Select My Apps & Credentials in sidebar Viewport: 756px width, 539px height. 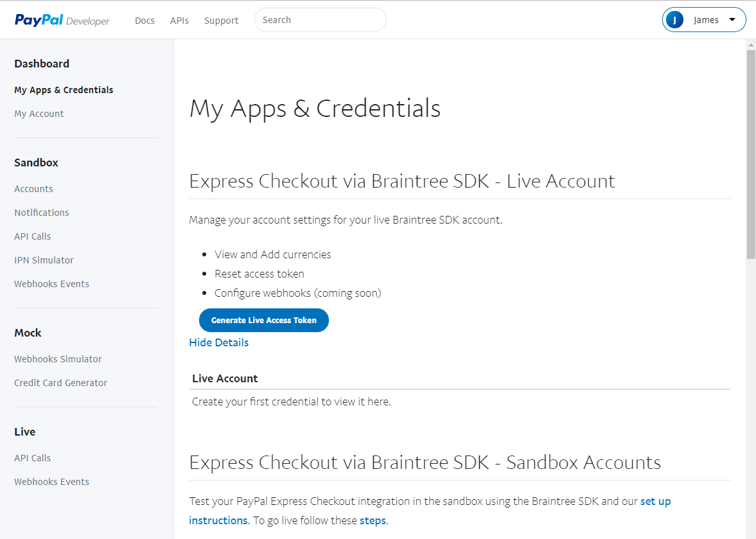pos(64,90)
